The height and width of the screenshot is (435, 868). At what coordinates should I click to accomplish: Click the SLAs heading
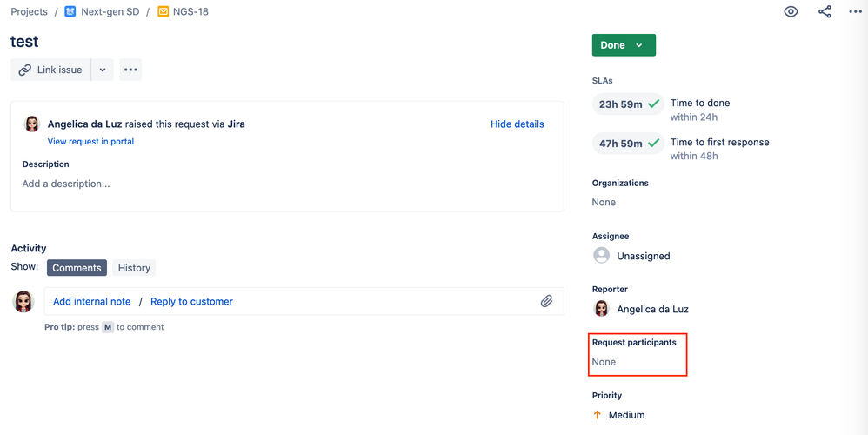pos(602,81)
